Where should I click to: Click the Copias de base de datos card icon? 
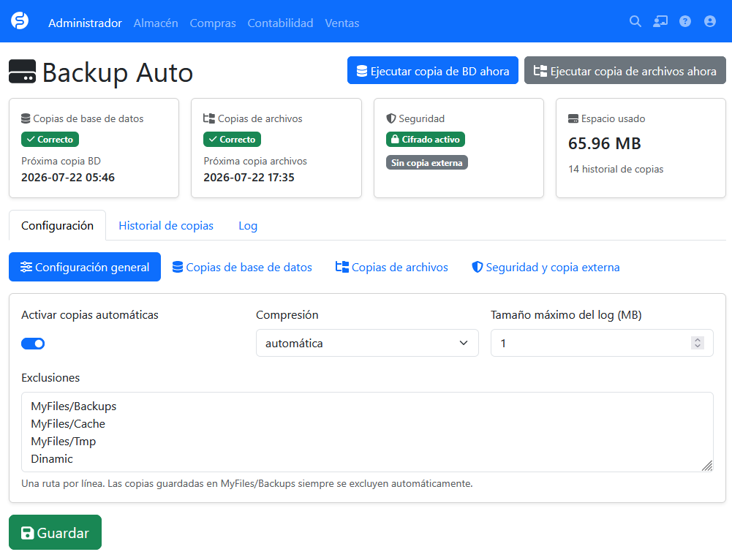pyautogui.click(x=26, y=118)
